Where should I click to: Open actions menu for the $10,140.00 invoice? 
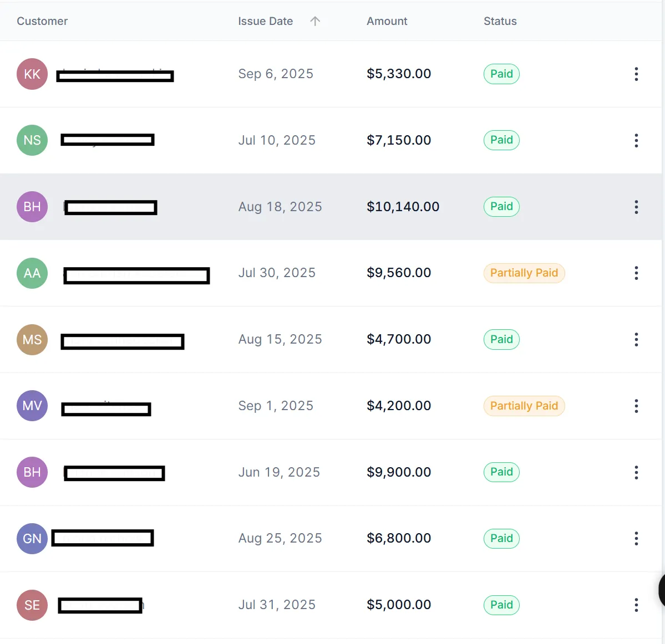(x=636, y=207)
